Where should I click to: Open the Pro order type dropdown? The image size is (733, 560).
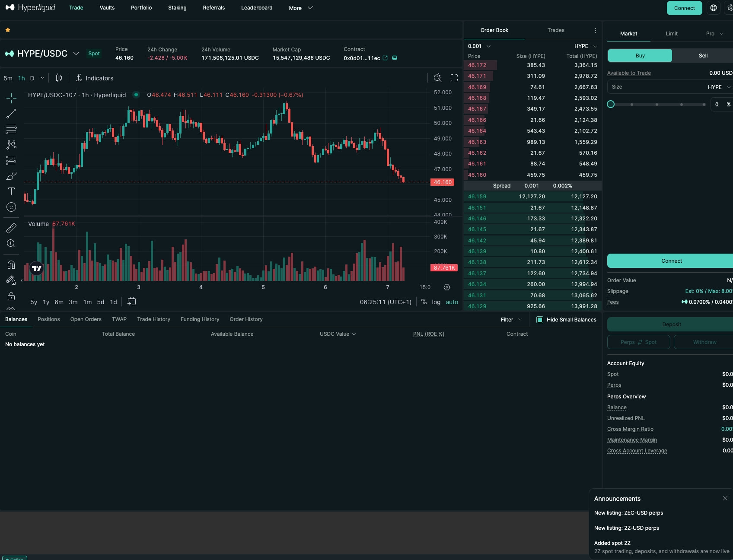(714, 33)
